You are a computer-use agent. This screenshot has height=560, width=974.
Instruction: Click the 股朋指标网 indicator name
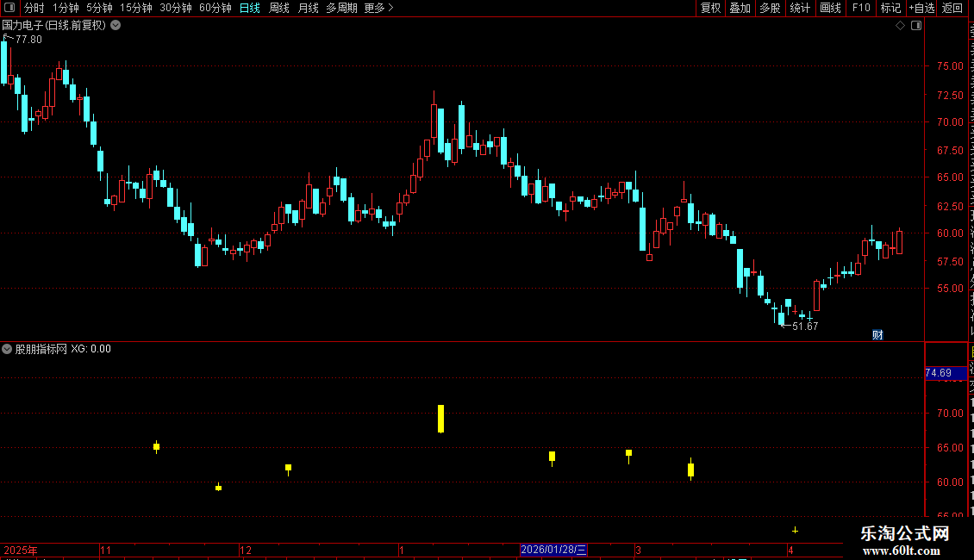pos(41,349)
